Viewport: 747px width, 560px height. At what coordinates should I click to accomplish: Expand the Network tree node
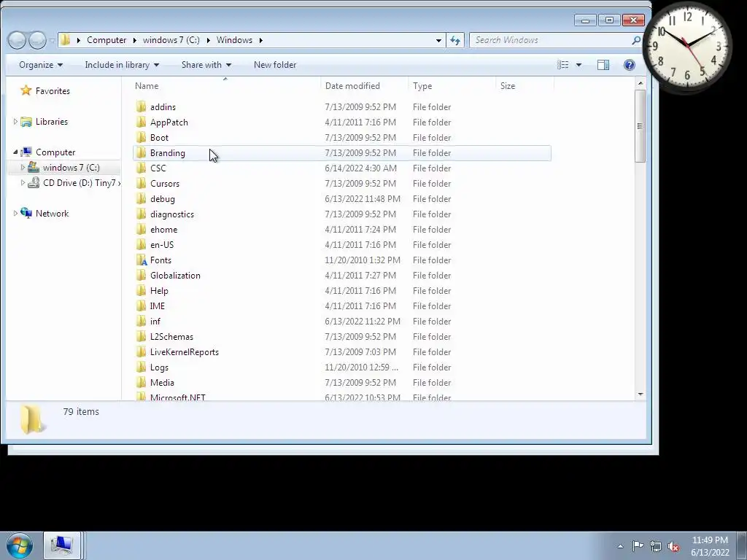15,214
